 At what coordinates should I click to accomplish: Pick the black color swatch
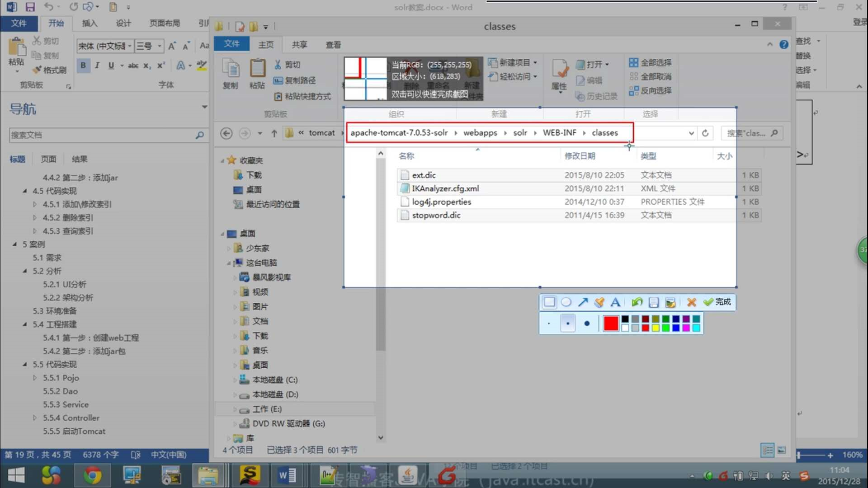tap(625, 319)
